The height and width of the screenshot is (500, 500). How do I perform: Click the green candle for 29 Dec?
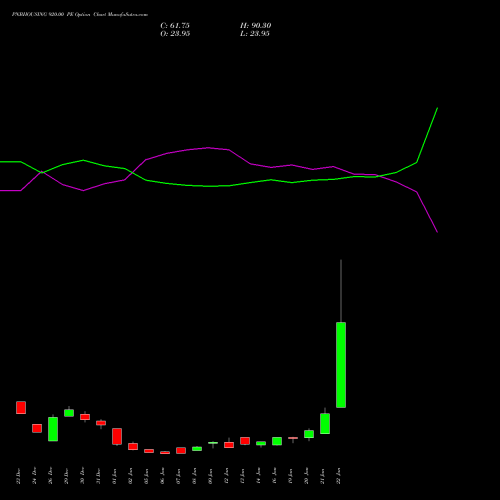click(69, 413)
